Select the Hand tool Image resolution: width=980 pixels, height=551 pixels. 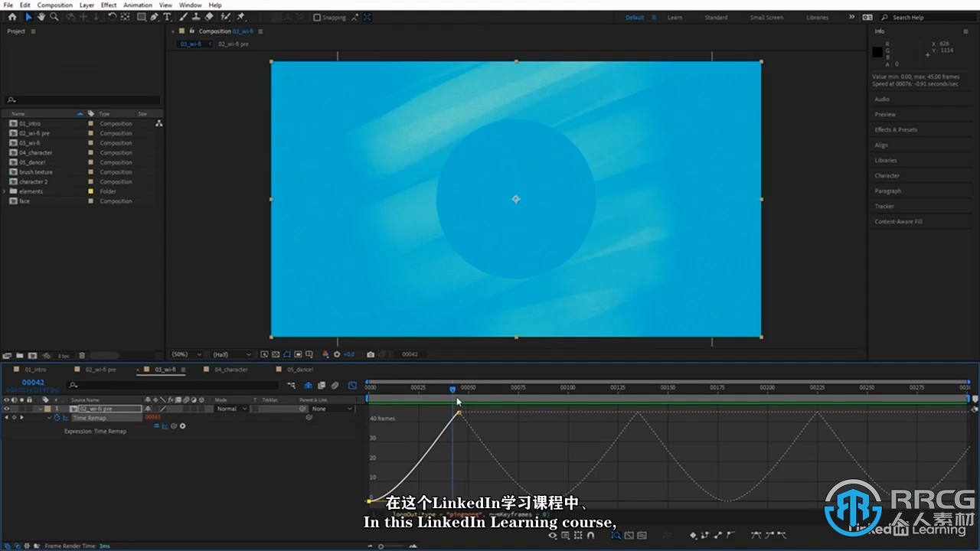(41, 17)
